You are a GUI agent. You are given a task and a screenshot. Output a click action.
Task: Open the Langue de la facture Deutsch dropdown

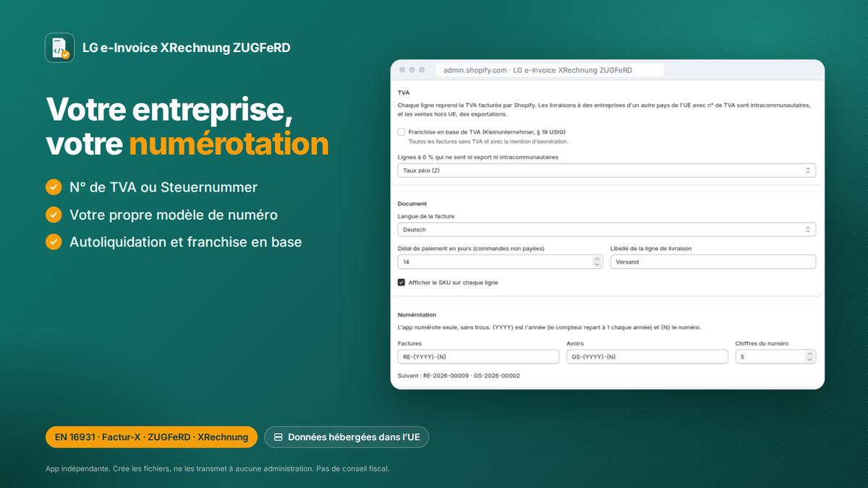(x=607, y=230)
